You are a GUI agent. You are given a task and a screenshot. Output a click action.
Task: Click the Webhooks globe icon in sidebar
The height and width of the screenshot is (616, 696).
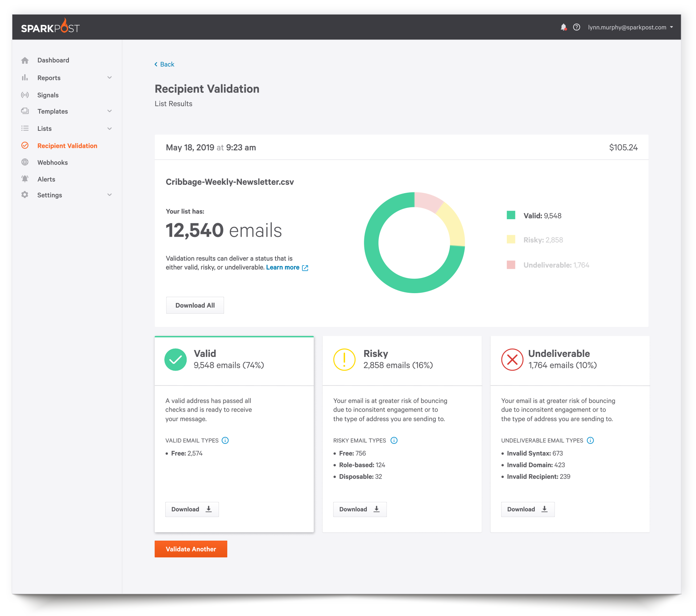click(25, 162)
